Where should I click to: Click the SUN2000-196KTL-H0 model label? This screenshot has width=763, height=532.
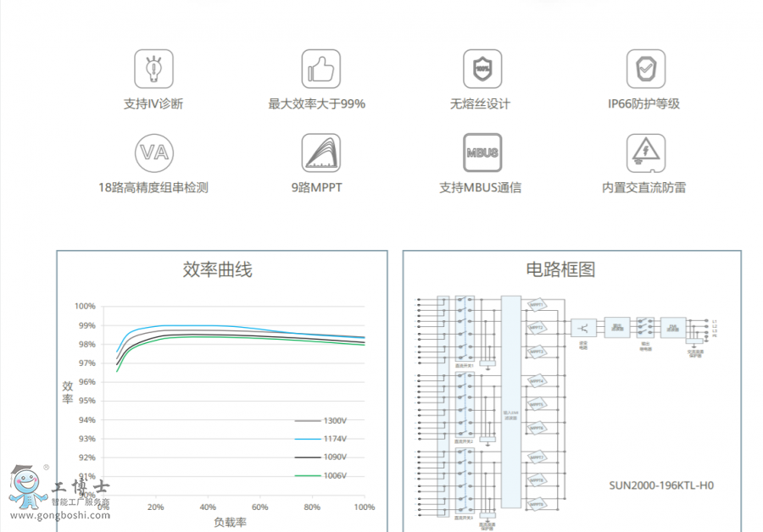661,485
